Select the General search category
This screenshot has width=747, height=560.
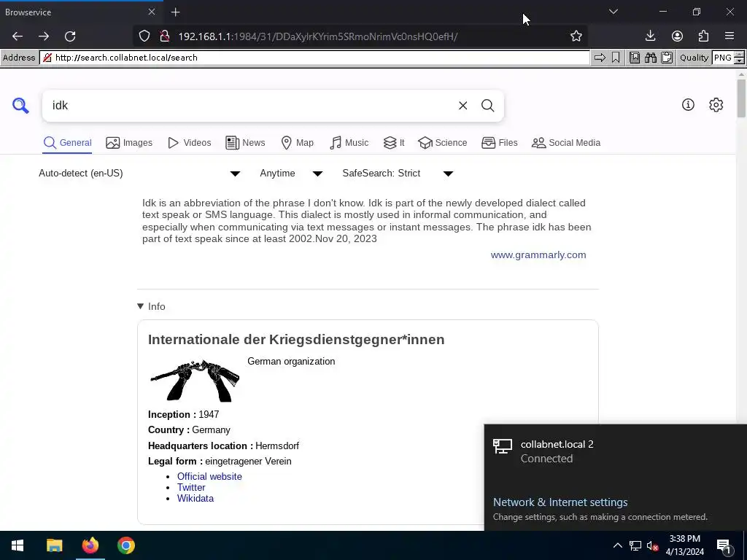coord(67,143)
